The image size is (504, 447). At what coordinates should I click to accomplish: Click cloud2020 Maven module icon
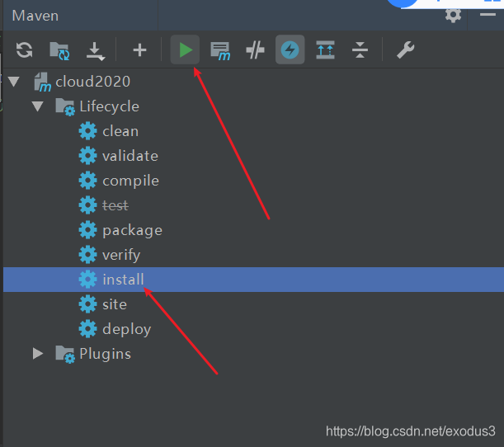43,82
